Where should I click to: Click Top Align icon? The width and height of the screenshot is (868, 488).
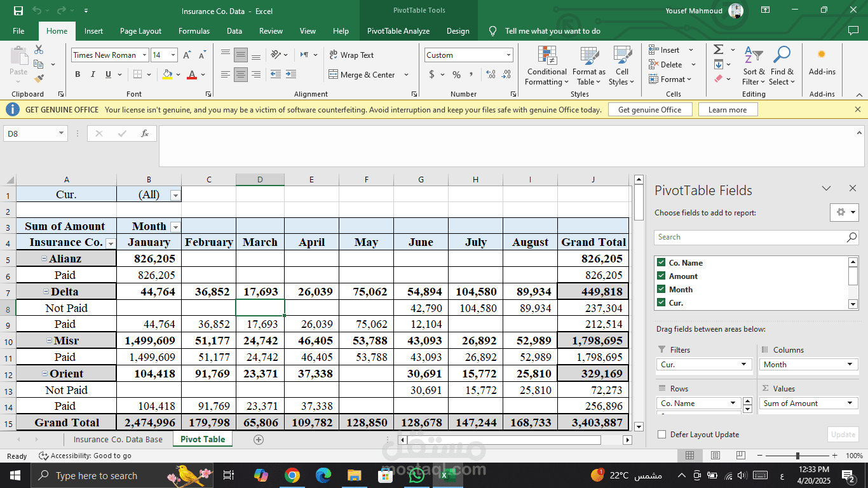coord(225,55)
